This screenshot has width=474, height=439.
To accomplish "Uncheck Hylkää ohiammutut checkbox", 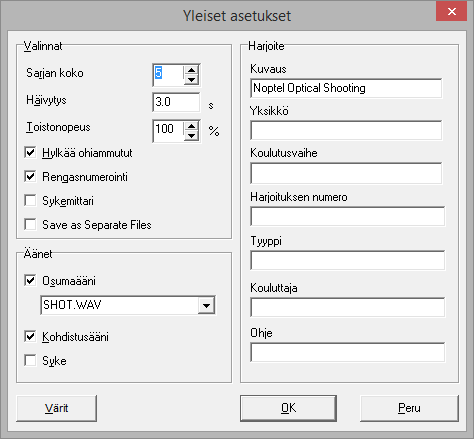I will [x=30, y=153].
